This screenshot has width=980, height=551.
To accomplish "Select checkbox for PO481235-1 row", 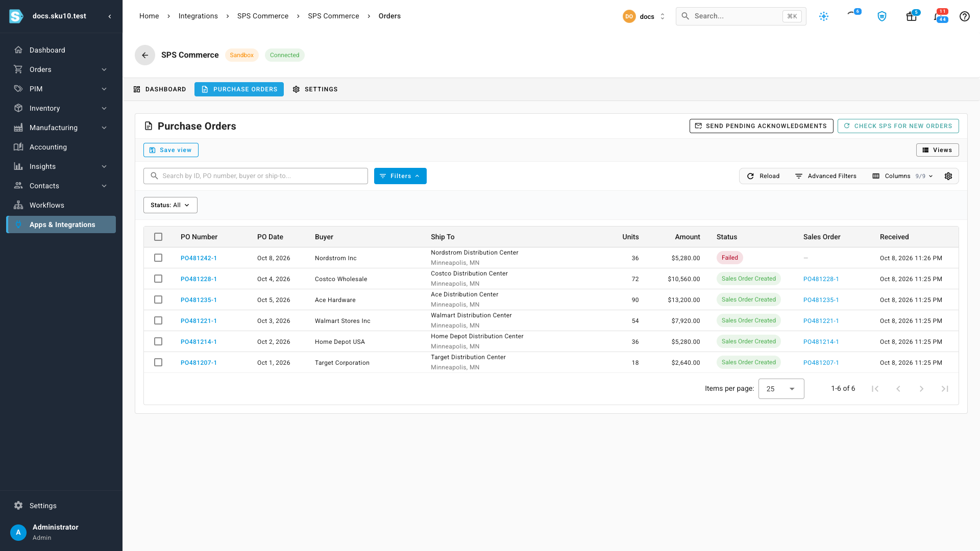I will (x=158, y=299).
